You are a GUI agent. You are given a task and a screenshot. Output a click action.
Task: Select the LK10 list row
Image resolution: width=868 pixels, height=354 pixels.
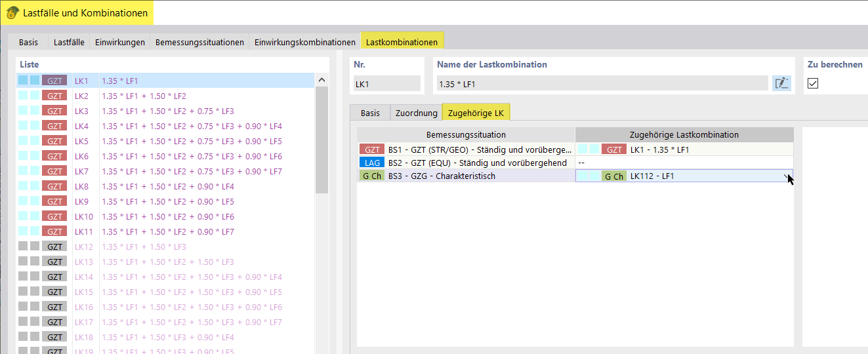click(x=165, y=216)
